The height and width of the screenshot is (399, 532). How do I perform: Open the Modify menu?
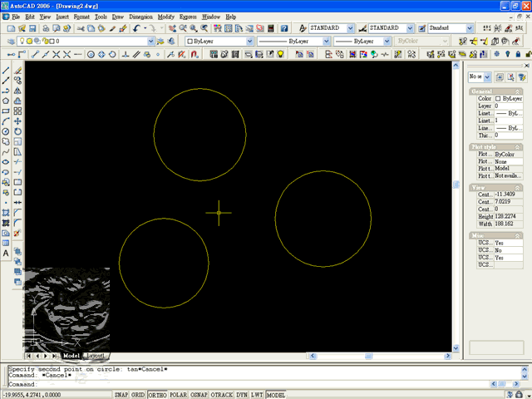(x=166, y=17)
